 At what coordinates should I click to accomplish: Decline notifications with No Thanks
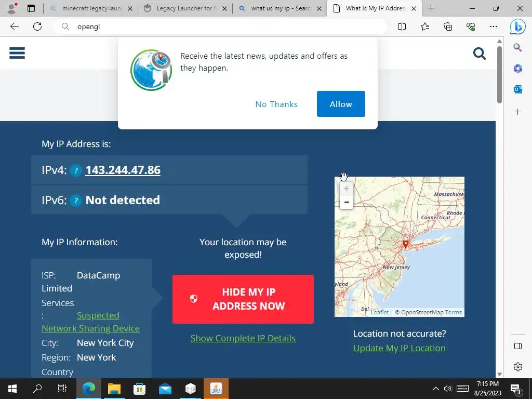coord(276,104)
